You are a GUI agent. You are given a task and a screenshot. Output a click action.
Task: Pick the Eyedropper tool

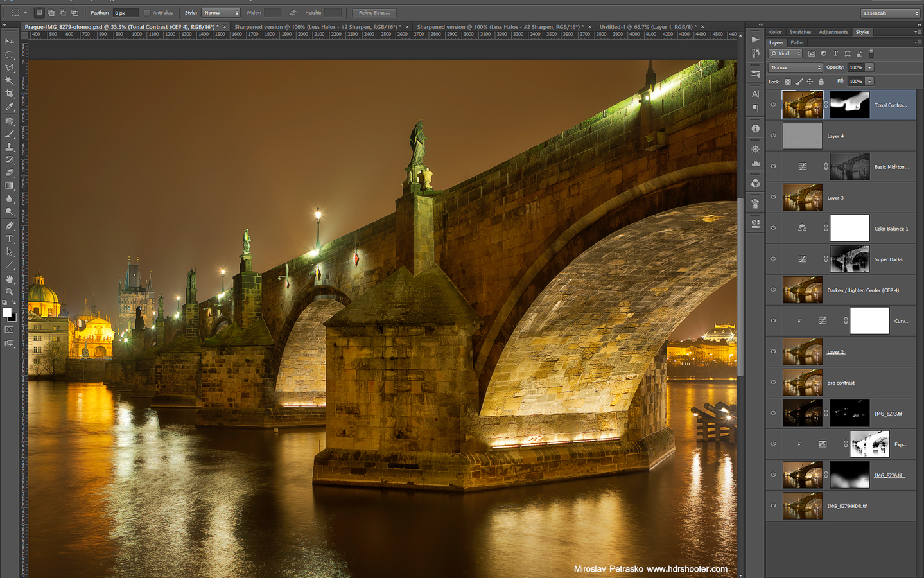9,107
